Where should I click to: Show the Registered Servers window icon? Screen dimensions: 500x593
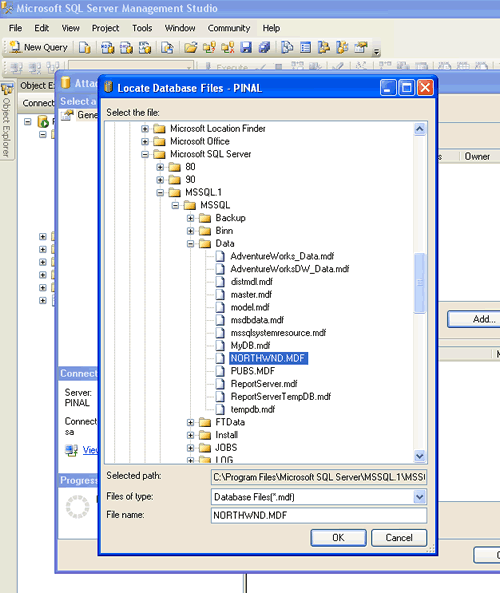tap(287, 48)
